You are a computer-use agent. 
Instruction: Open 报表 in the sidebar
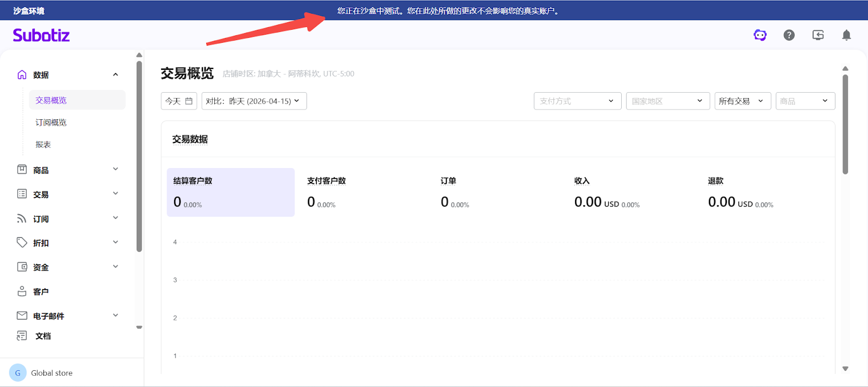tap(43, 145)
